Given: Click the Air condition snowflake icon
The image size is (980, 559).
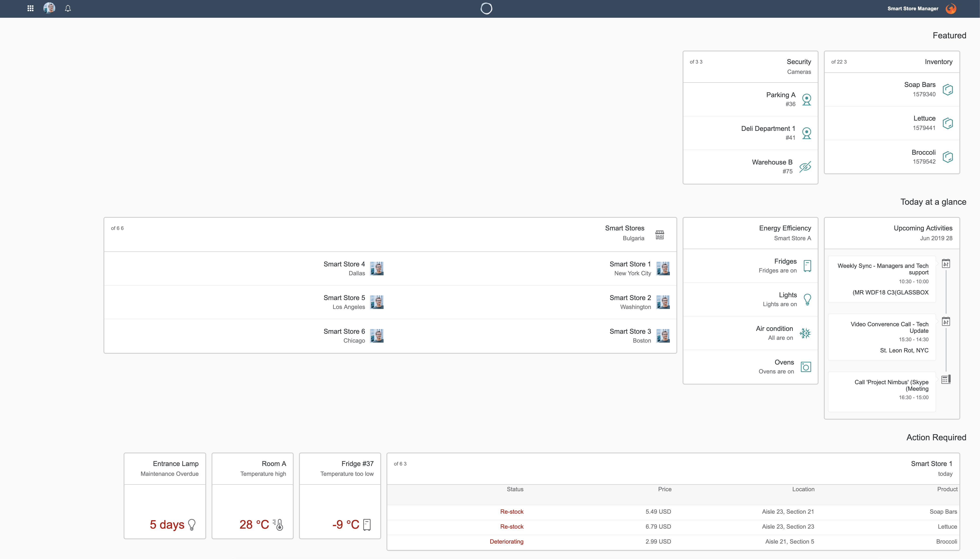Looking at the screenshot, I should click(805, 333).
